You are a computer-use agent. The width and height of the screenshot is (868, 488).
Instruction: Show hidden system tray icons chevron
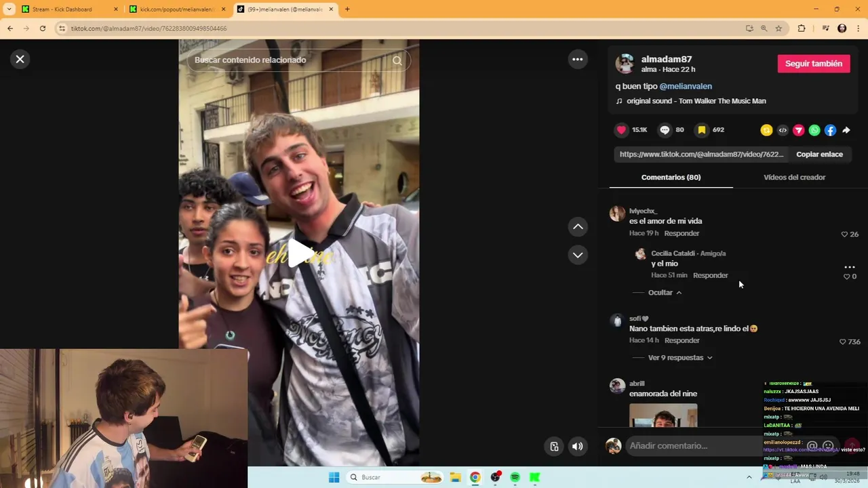coord(749,477)
